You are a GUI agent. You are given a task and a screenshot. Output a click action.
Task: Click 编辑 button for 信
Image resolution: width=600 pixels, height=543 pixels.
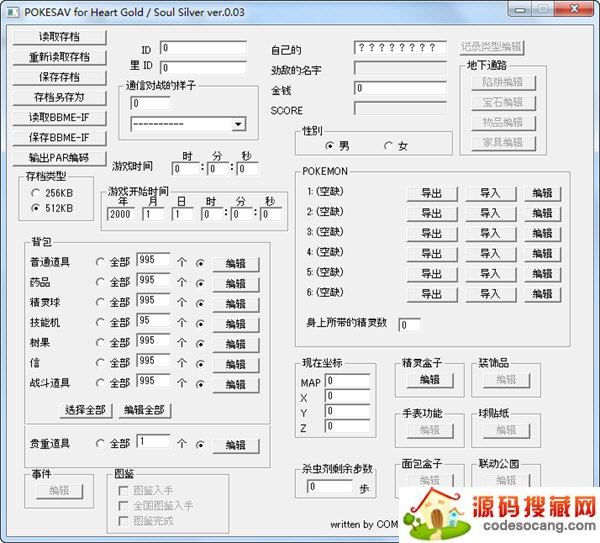[x=236, y=365]
